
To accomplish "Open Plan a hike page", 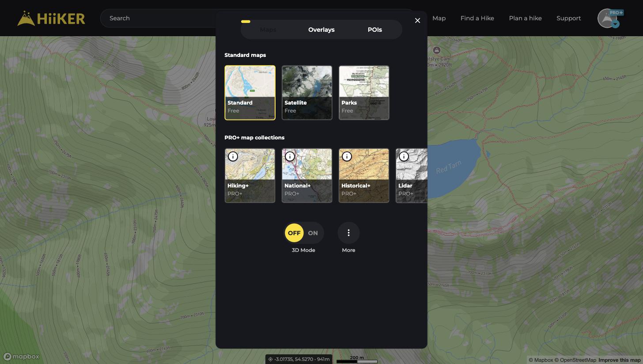I will point(525,18).
